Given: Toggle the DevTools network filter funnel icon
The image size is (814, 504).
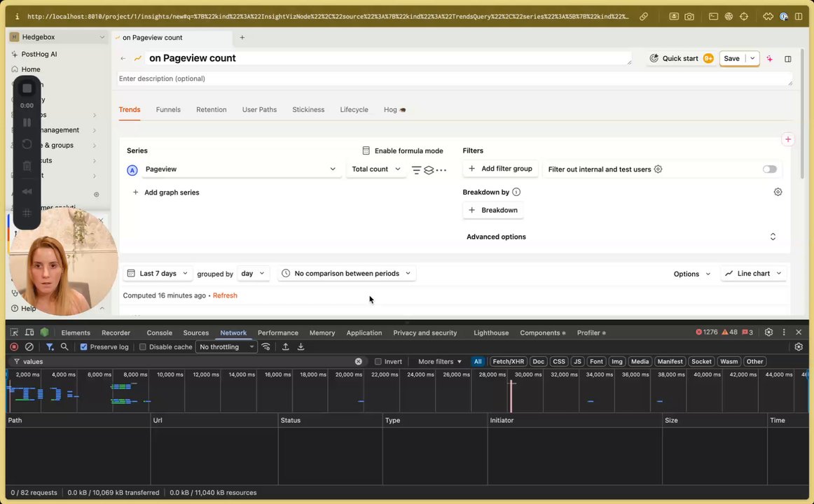Looking at the screenshot, I should click(49, 347).
